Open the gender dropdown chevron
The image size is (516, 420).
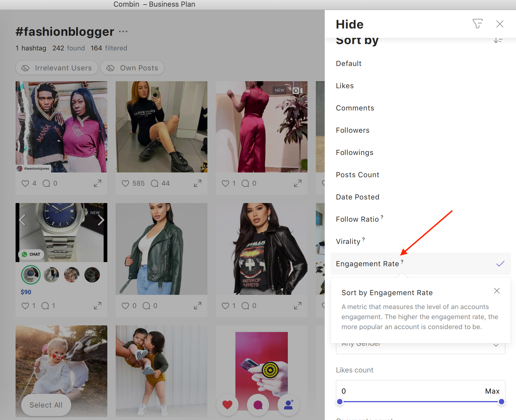(496, 345)
